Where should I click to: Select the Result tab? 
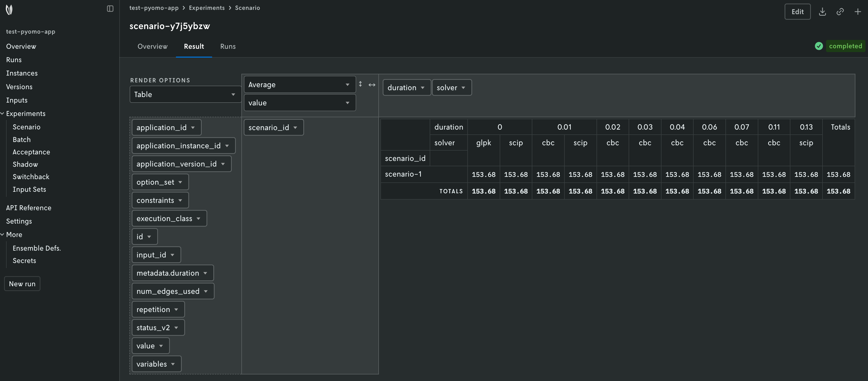tap(194, 46)
